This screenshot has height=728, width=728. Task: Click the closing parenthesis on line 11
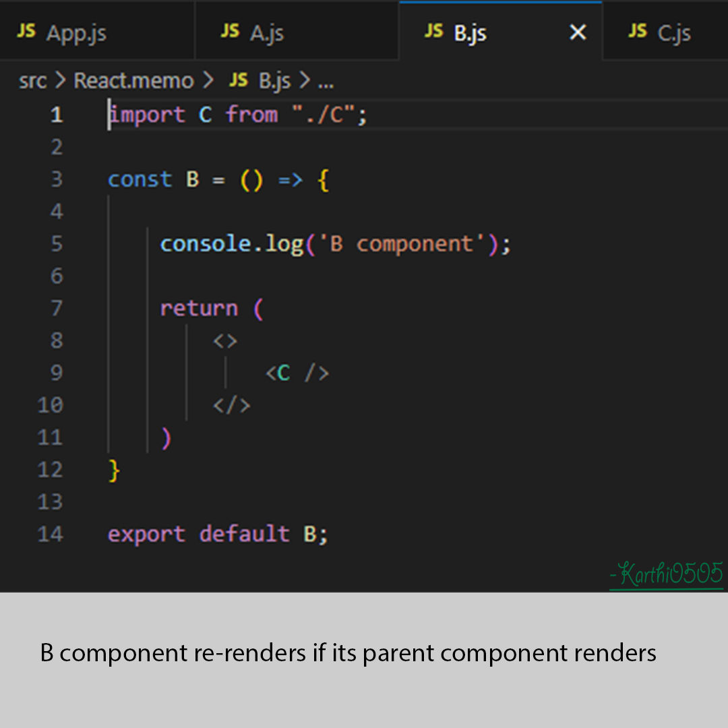coord(166,438)
